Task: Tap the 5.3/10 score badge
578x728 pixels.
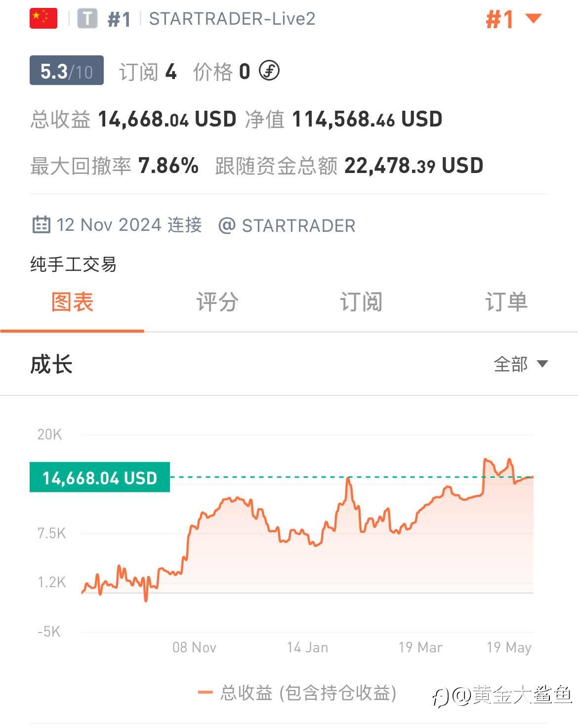Action: coord(67,71)
